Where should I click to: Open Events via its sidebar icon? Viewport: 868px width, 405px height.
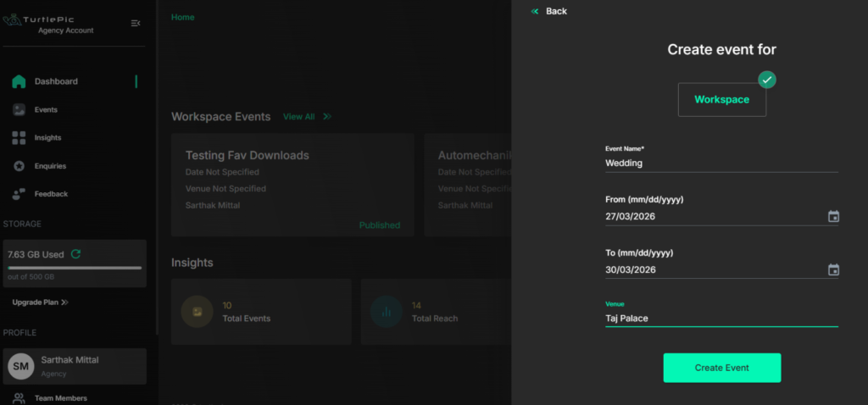(x=19, y=109)
